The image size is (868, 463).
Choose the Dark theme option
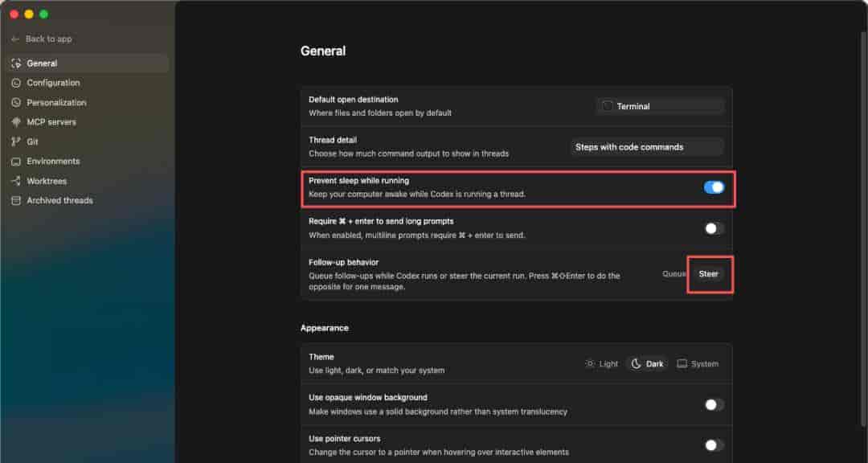[x=648, y=364]
